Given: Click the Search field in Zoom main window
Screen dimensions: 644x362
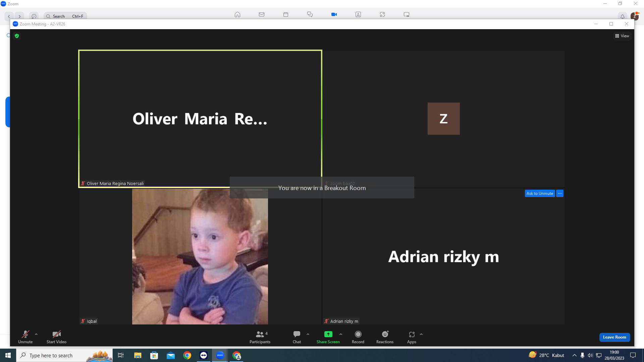Looking at the screenshot, I should coord(65,16).
